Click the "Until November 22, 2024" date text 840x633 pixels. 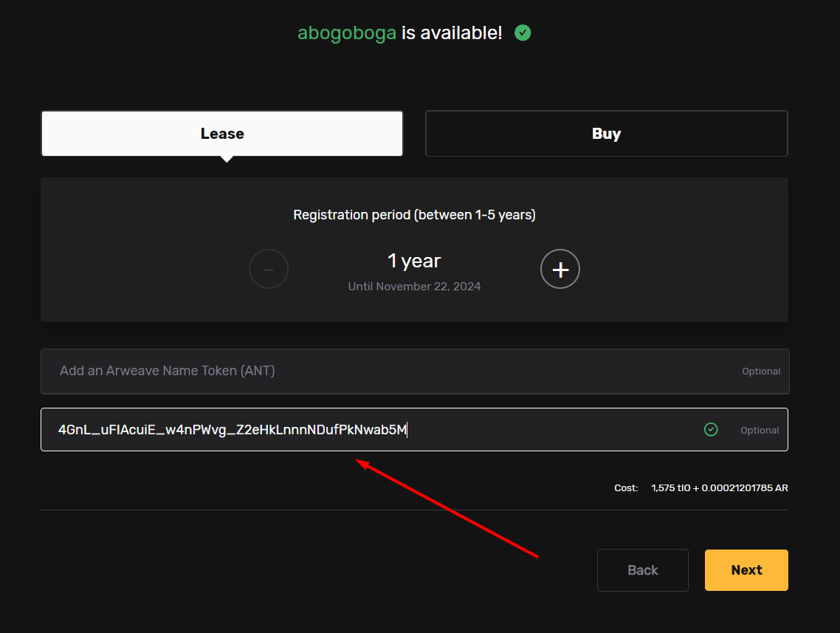coord(414,287)
